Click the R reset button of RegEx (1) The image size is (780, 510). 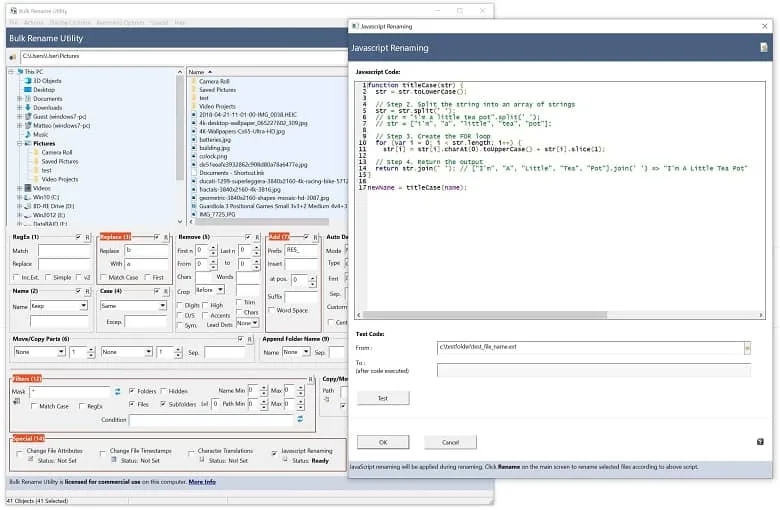88,237
